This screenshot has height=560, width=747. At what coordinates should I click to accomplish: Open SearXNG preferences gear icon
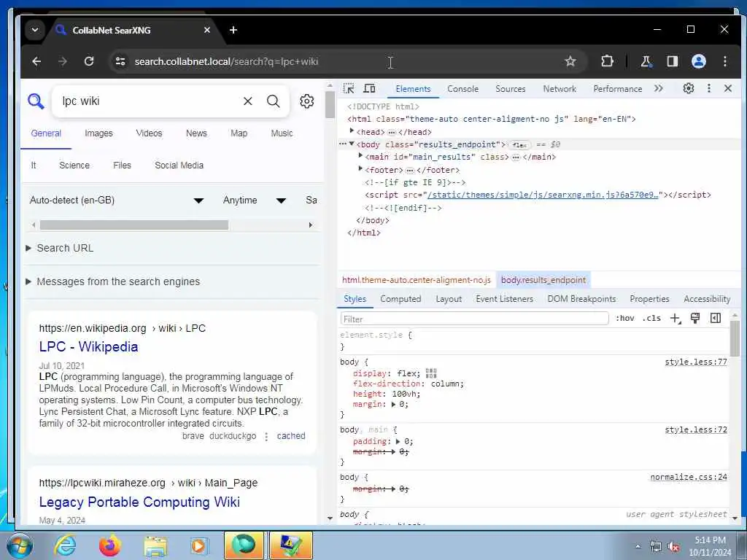pyautogui.click(x=307, y=101)
